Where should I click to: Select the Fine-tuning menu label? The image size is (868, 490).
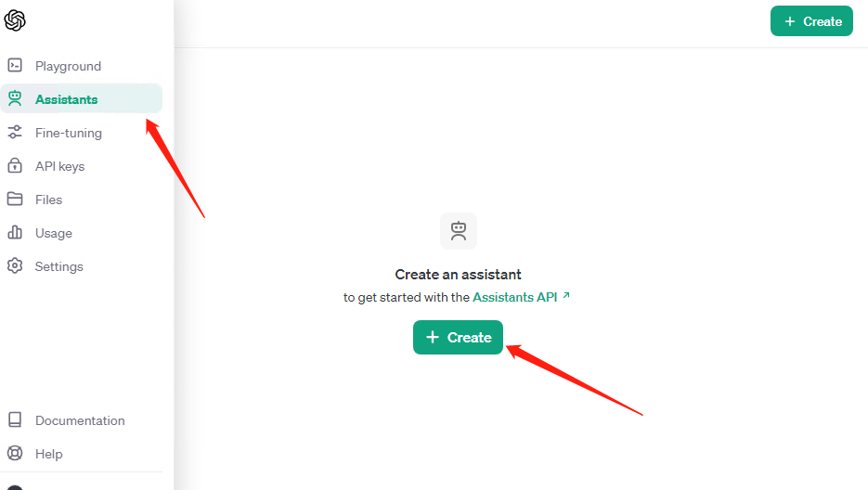coord(69,133)
